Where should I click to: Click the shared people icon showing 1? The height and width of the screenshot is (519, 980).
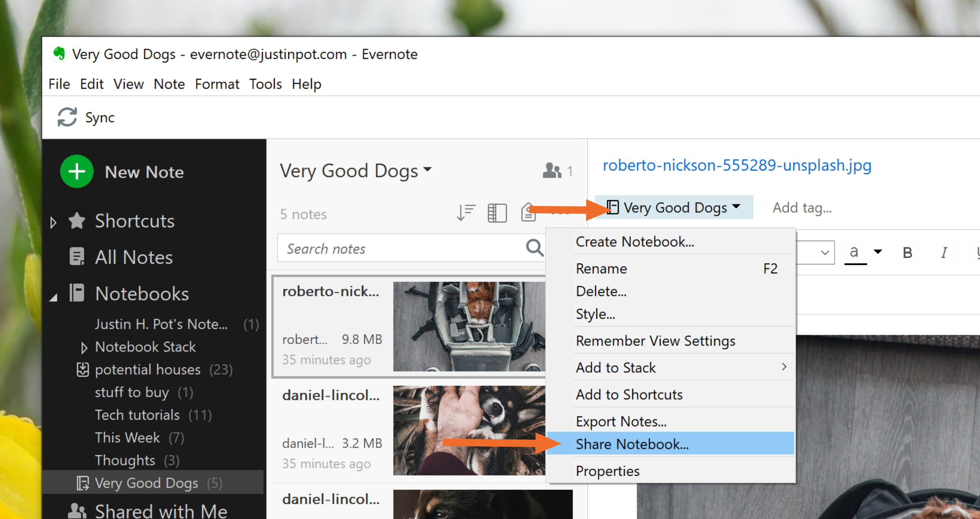click(x=558, y=171)
